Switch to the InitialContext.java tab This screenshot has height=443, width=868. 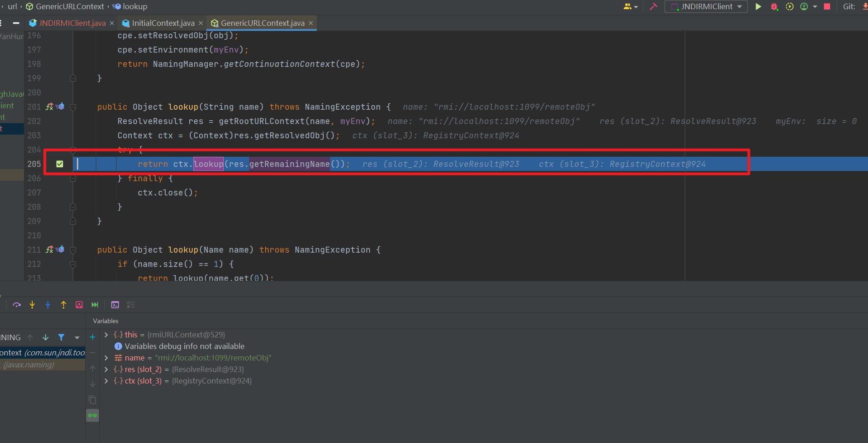[163, 23]
